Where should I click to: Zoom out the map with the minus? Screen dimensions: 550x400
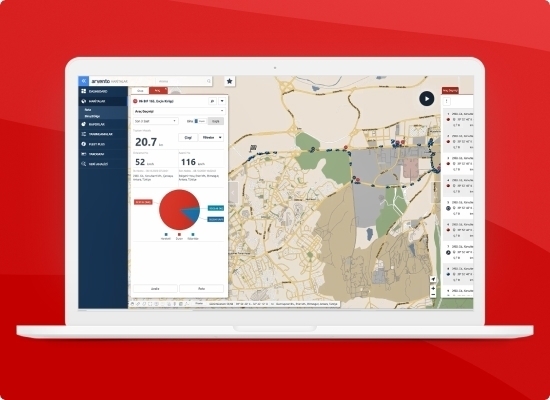coord(433,294)
